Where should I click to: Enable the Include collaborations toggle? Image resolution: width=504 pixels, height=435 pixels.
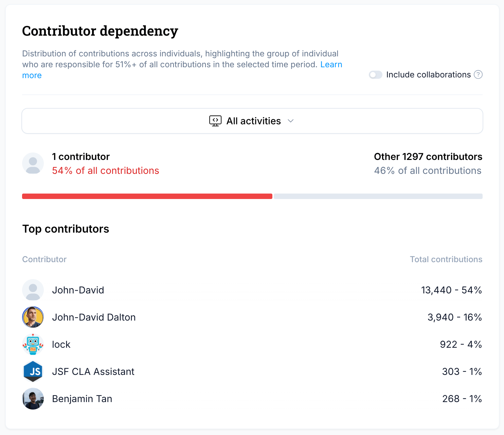click(x=376, y=75)
